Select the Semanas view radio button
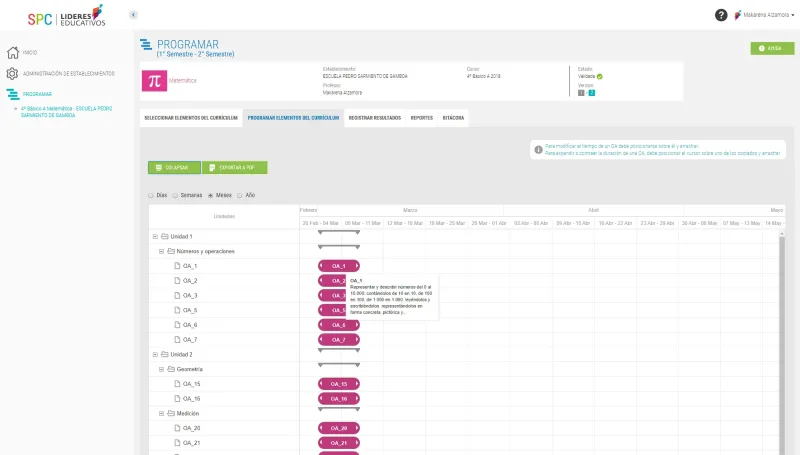The image size is (800, 455). tap(175, 195)
